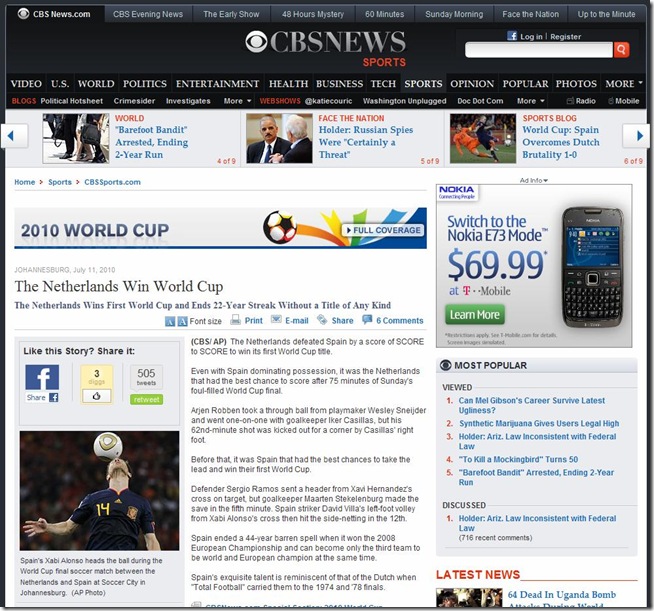This screenshot has width=654, height=611.
Task: Click inside the search input field
Action: [539, 50]
